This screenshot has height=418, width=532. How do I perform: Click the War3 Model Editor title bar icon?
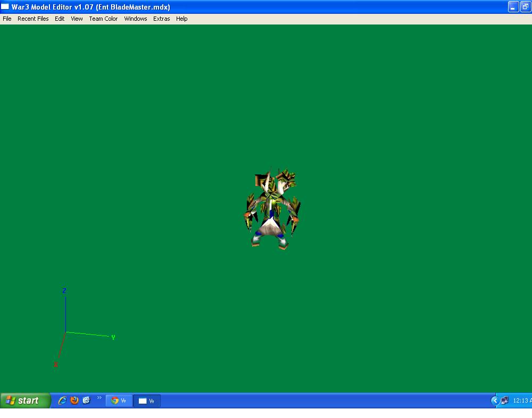coord(5,6)
